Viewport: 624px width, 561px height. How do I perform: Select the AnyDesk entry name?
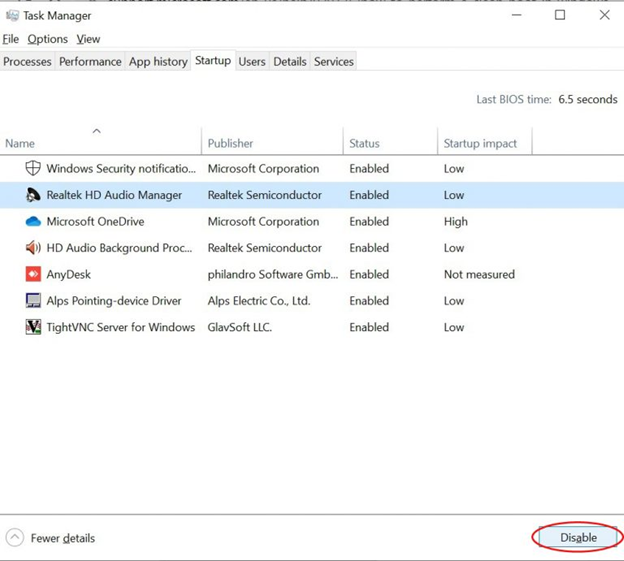[x=68, y=275]
